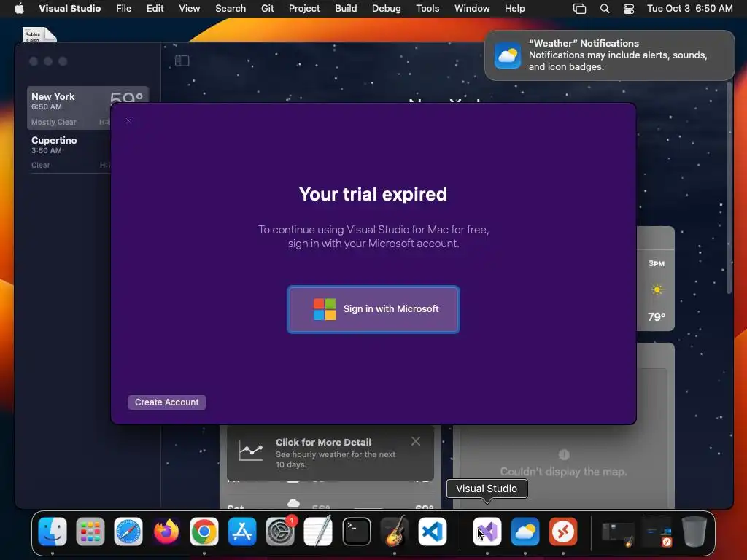Select Cupertino in Weather sidebar
Screen dimensions: 747x560
pos(71,152)
